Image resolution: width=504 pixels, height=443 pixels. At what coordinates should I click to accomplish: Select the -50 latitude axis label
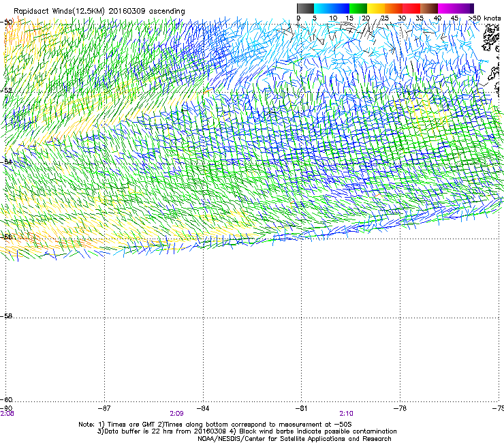pos(6,22)
